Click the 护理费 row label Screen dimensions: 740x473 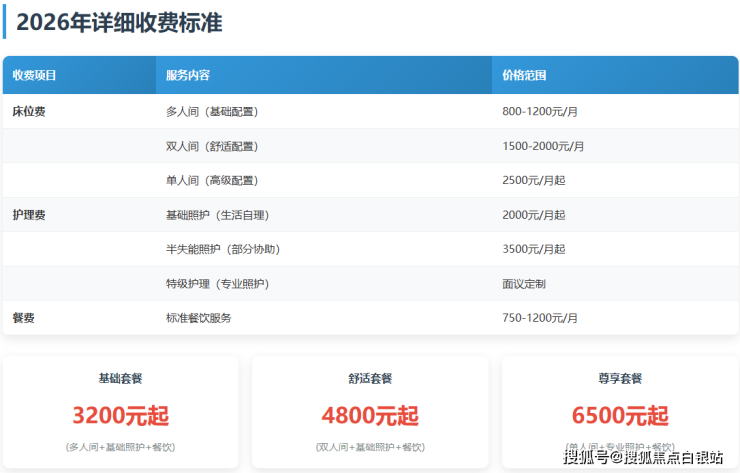pos(29,215)
